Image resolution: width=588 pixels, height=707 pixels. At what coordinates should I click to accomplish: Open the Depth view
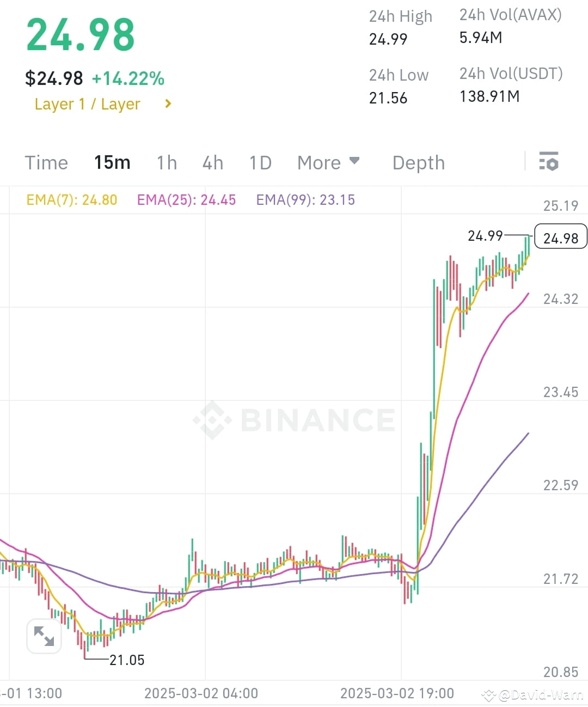click(418, 162)
